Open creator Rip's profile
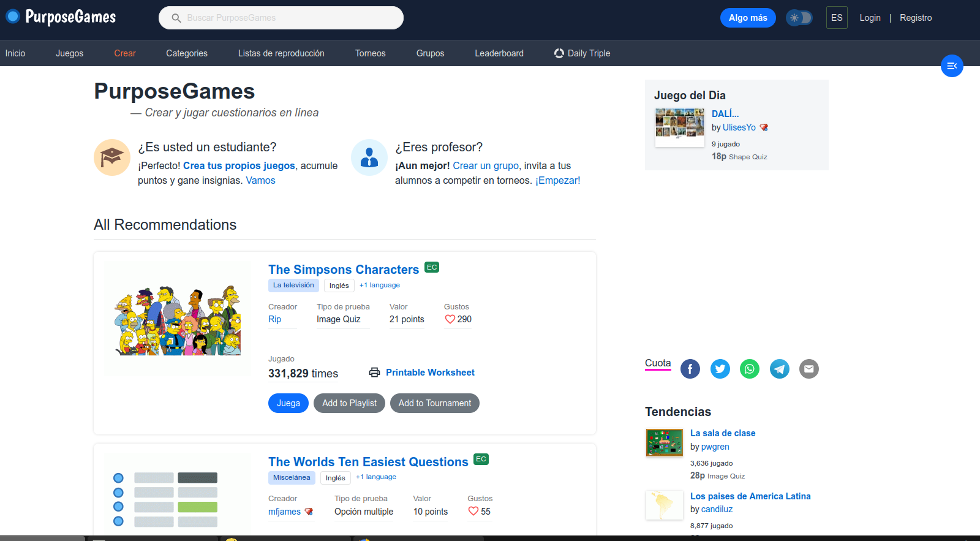Viewport: 980px width, 541px height. click(274, 319)
